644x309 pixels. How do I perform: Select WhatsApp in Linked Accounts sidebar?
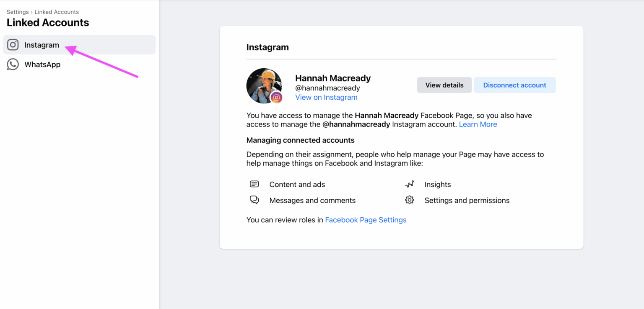pos(79,64)
